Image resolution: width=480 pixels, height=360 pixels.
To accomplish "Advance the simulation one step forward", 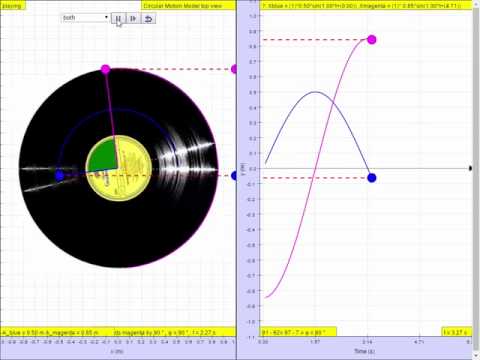I will click(x=133, y=18).
